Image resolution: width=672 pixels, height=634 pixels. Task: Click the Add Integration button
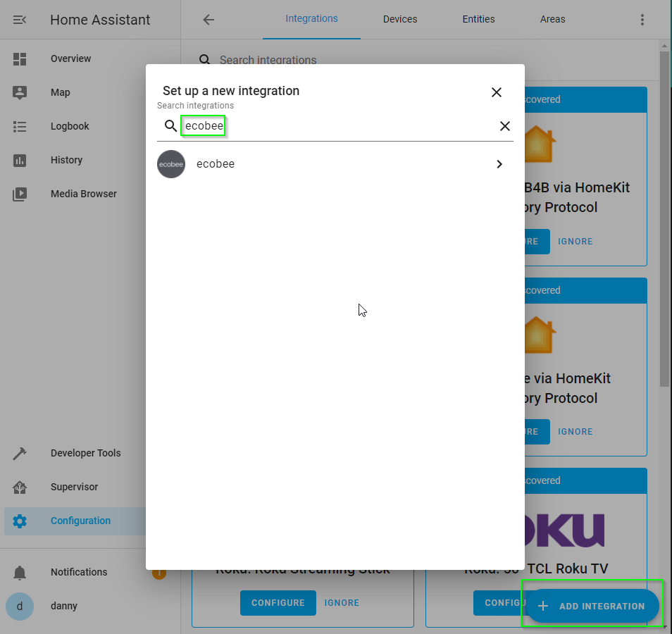coord(592,606)
